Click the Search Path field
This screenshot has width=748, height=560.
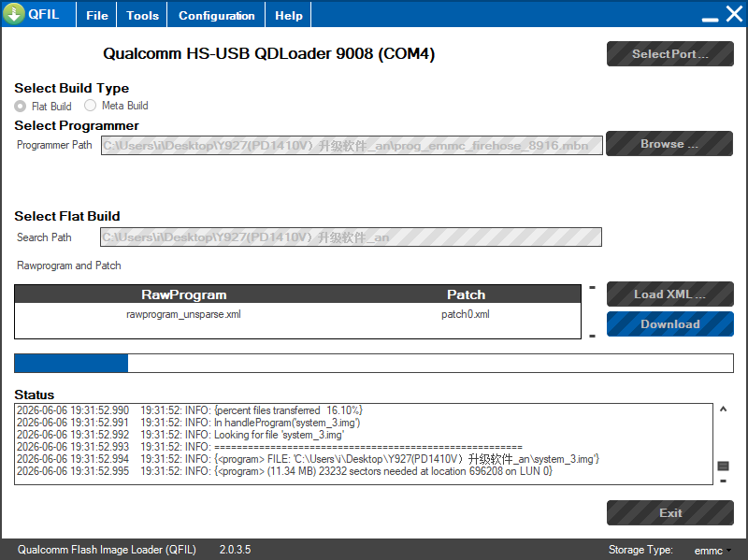[351, 237]
